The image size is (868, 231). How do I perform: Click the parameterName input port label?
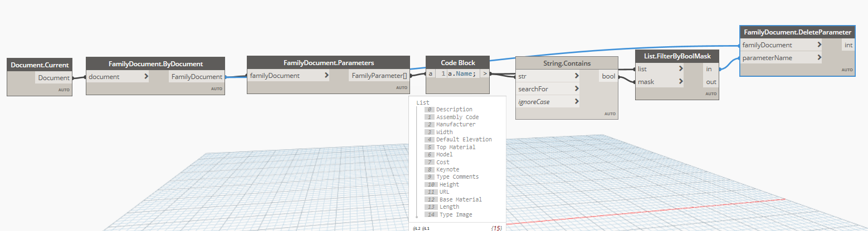(x=767, y=58)
